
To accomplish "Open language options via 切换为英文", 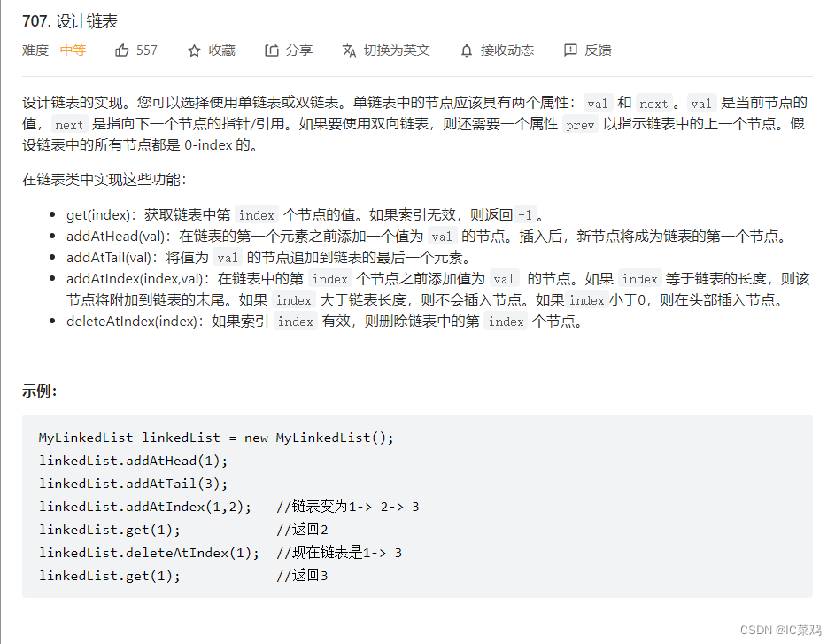I will 386,50.
